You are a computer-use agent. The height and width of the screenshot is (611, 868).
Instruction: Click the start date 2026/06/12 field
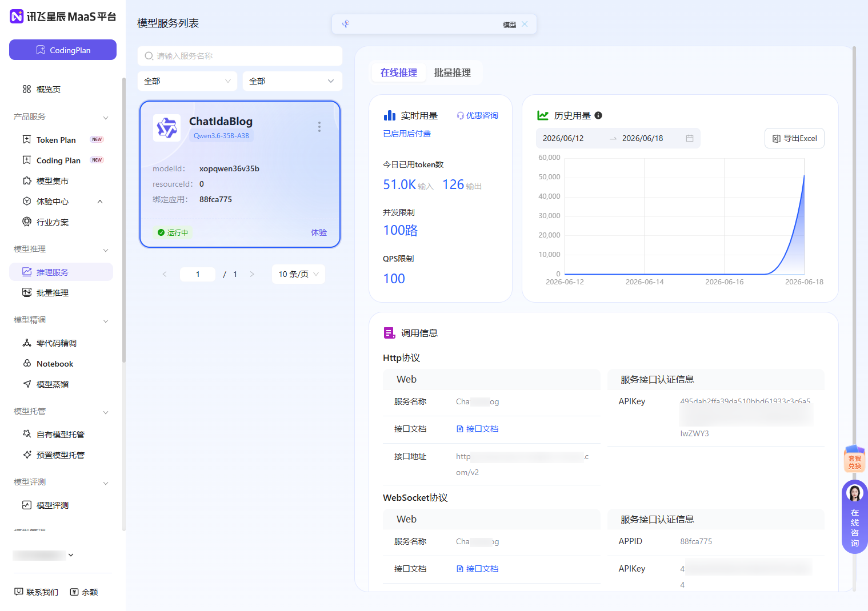pyautogui.click(x=563, y=138)
